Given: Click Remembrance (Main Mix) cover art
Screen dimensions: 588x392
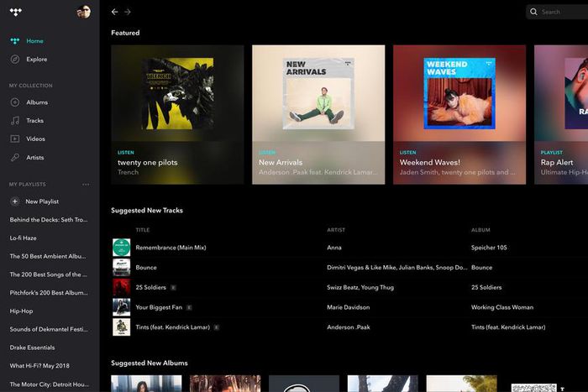Looking at the screenshot, I should pyautogui.click(x=122, y=248).
